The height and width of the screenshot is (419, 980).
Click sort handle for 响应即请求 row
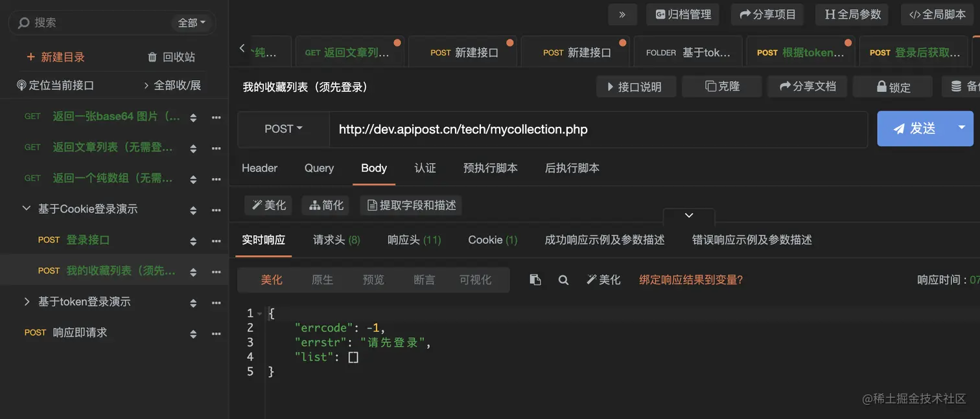[x=193, y=334]
